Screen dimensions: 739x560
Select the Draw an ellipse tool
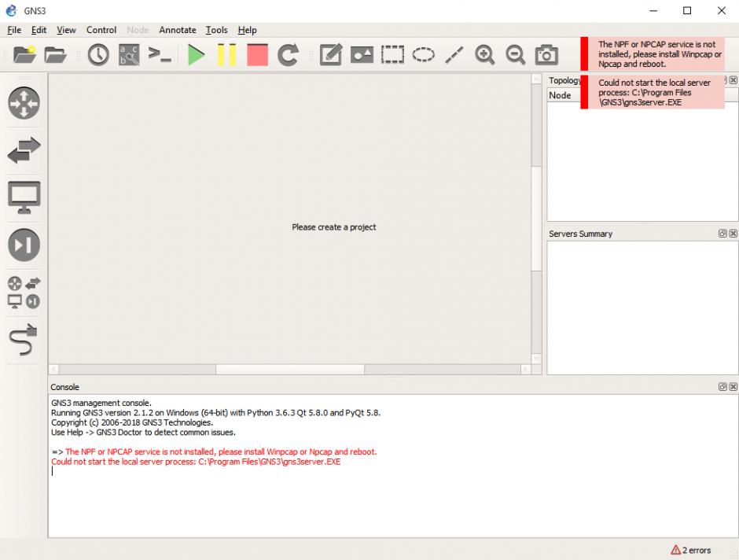(x=423, y=55)
